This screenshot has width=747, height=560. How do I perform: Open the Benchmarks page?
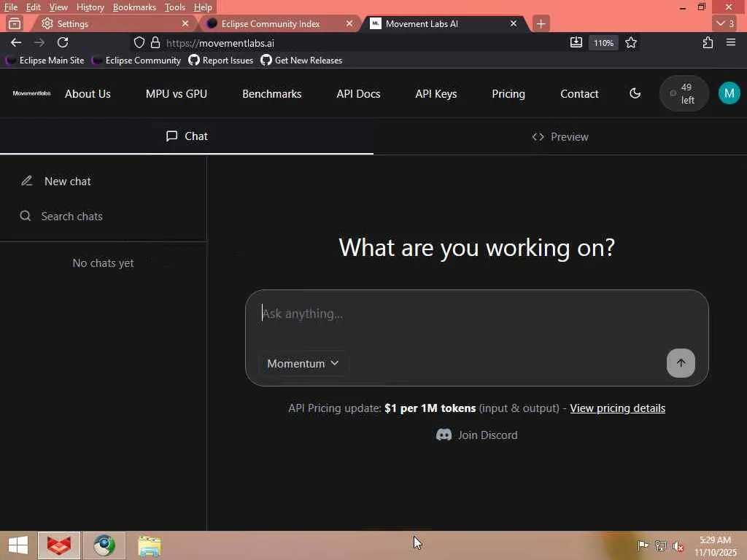tap(271, 94)
